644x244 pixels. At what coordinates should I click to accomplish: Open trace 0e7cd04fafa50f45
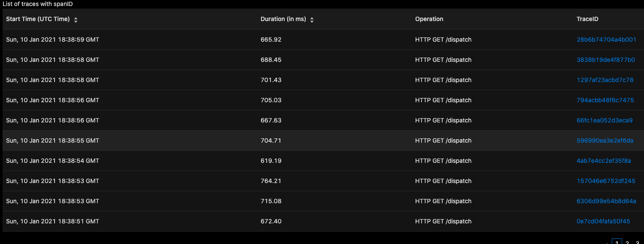[603, 221]
